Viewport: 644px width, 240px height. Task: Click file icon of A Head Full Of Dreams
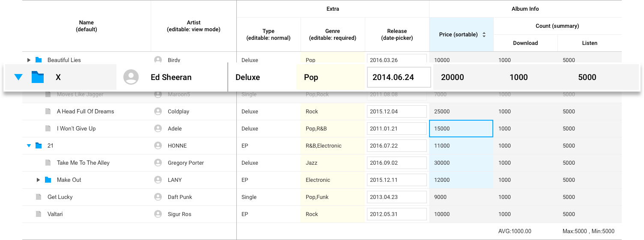tap(48, 111)
